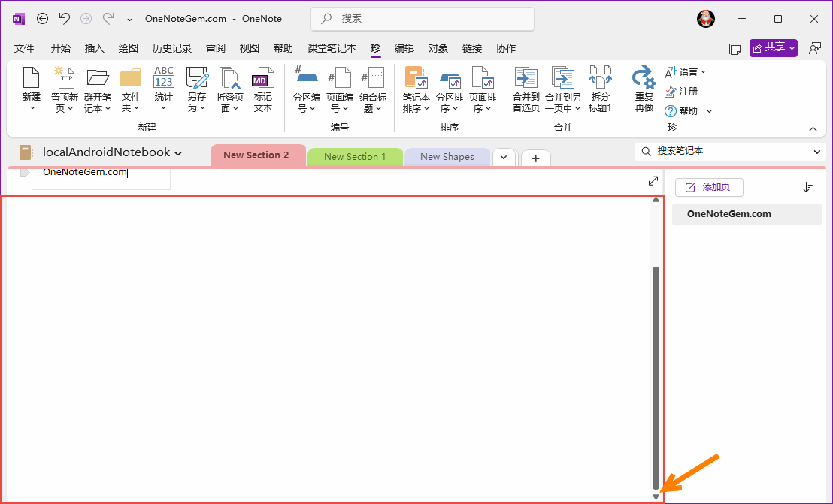
Task: Select the New Shapes section tab
Action: click(x=447, y=157)
